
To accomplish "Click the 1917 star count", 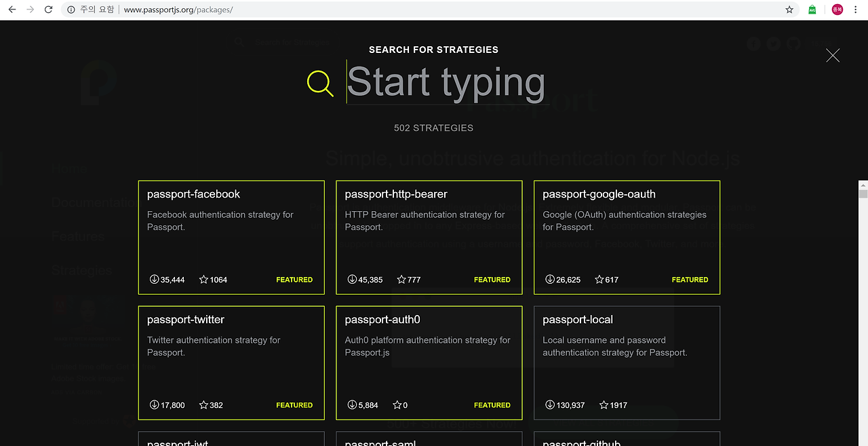I will [x=618, y=405].
